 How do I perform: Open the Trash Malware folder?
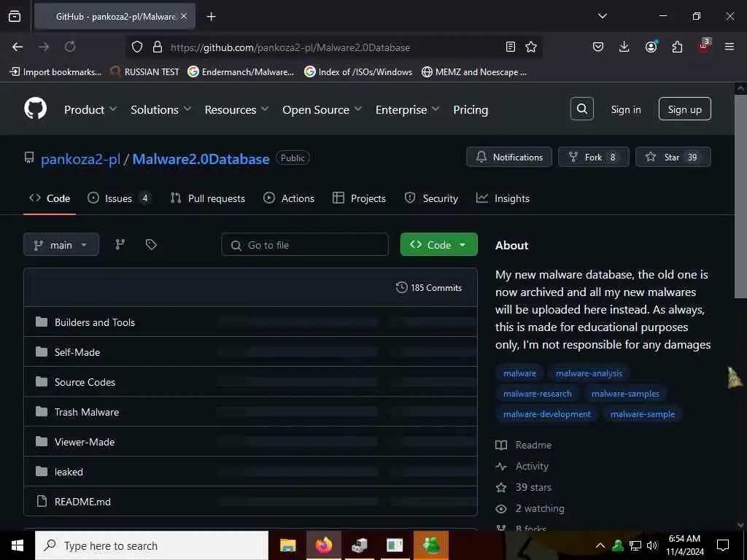click(87, 412)
